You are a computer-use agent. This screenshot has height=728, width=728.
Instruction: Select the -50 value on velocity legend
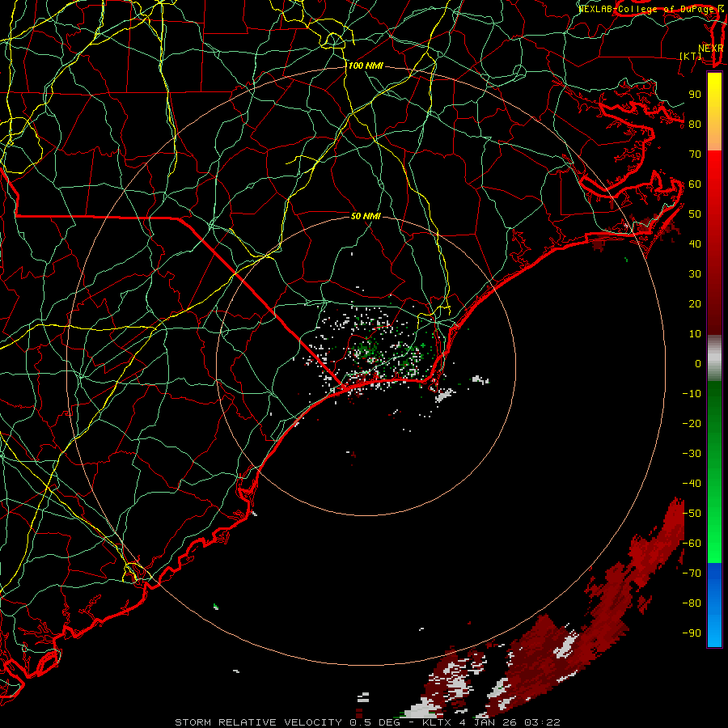pyautogui.click(x=692, y=514)
